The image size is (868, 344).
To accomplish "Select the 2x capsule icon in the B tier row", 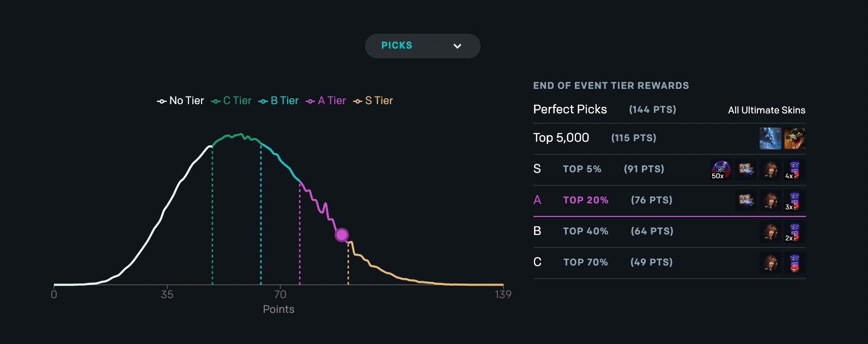I will [794, 231].
